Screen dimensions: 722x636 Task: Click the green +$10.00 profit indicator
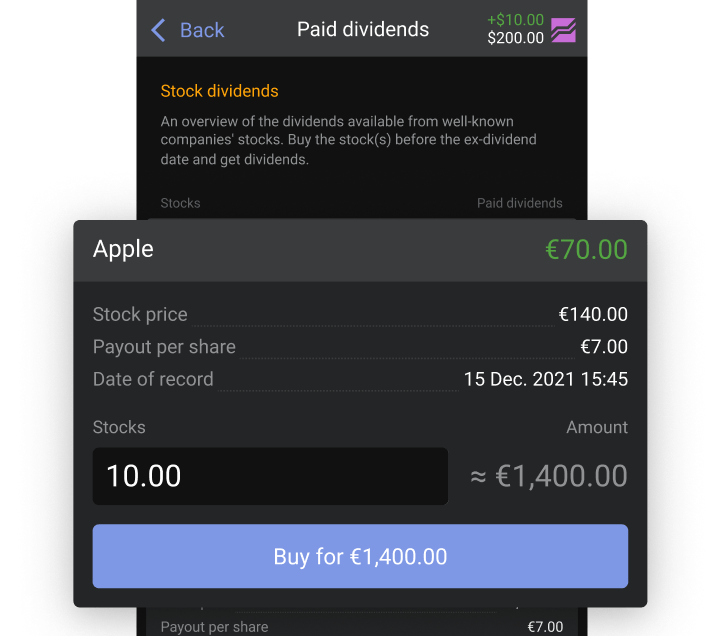tap(515, 20)
